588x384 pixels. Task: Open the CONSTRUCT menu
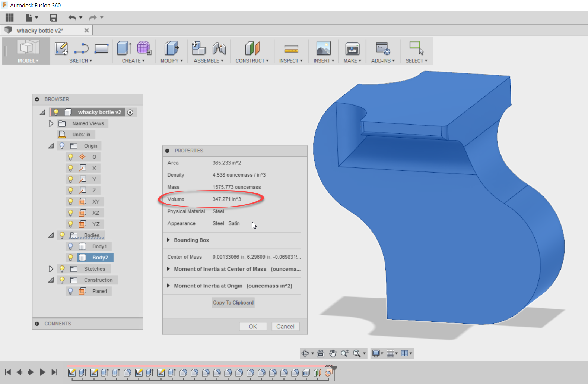click(x=252, y=60)
